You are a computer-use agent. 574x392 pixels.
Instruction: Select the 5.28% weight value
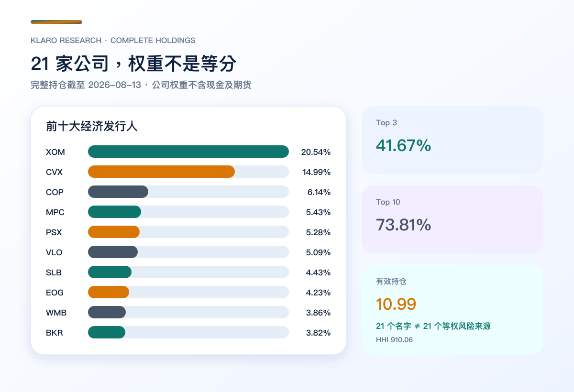319,232
